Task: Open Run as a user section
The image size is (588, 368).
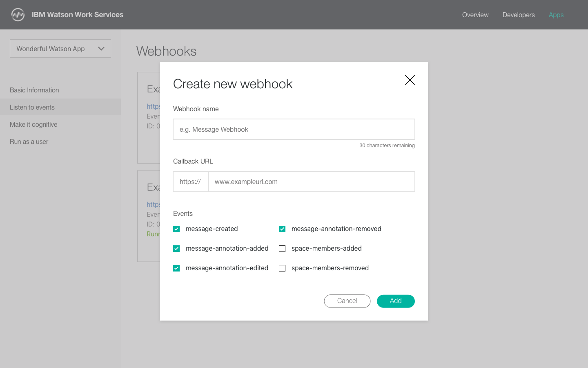Action: [29, 141]
